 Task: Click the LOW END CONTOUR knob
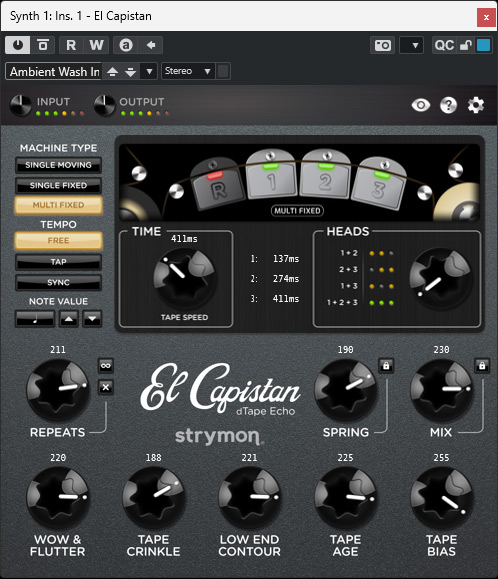tap(250, 498)
